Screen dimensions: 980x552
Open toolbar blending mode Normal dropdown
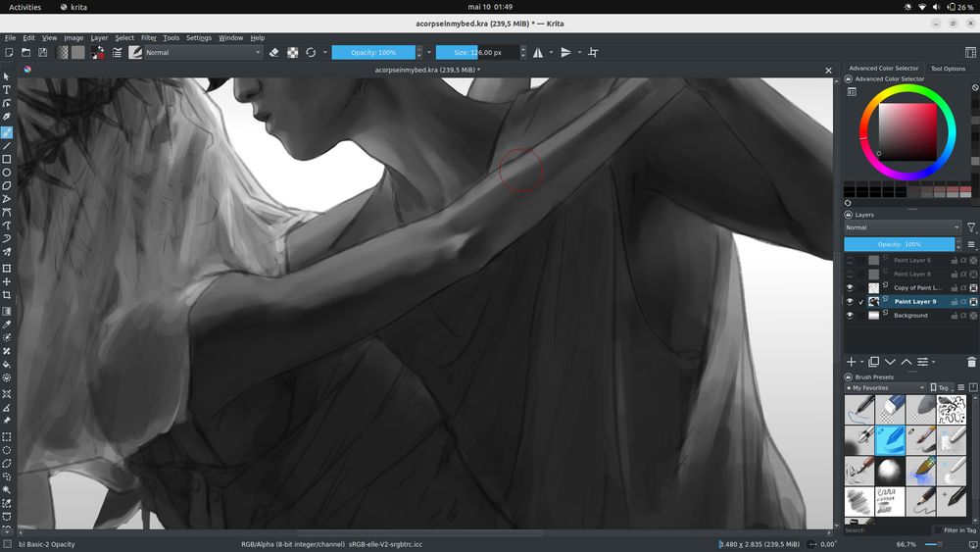[203, 53]
